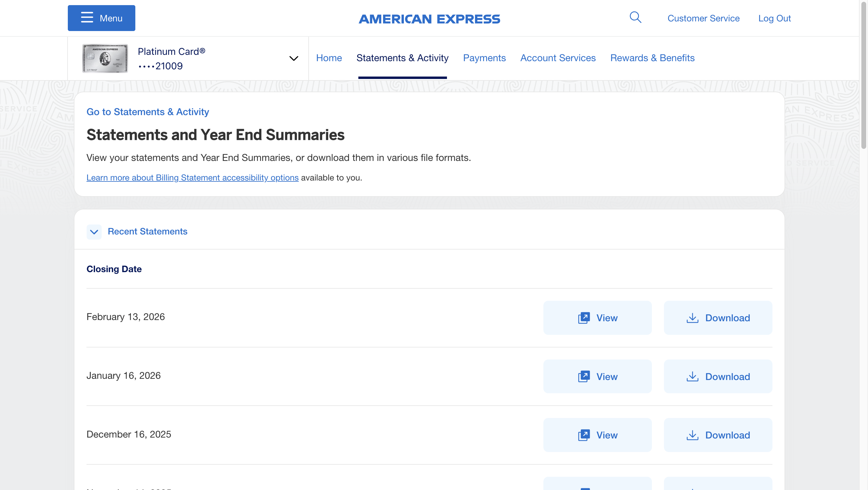Click the American Express logo

[x=429, y=19]
